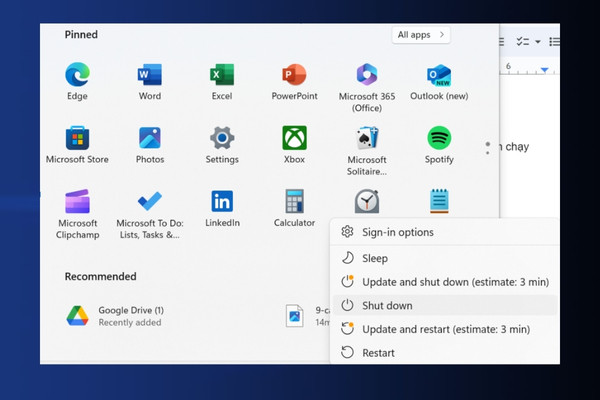This screenshot has height=400, width=600.
Task: Click the pinned page dots indicator
Action: click(x=488, y=148)
